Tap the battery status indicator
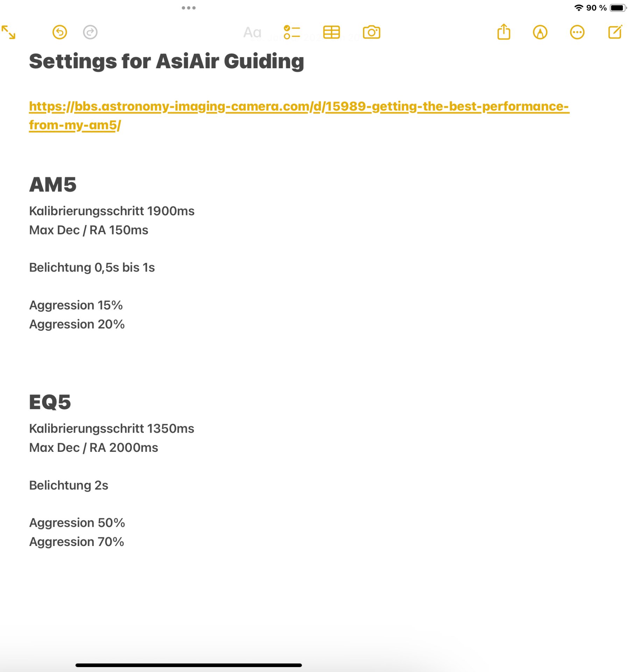637x672 pixels. pyautogui.click(x=619, y=8)
